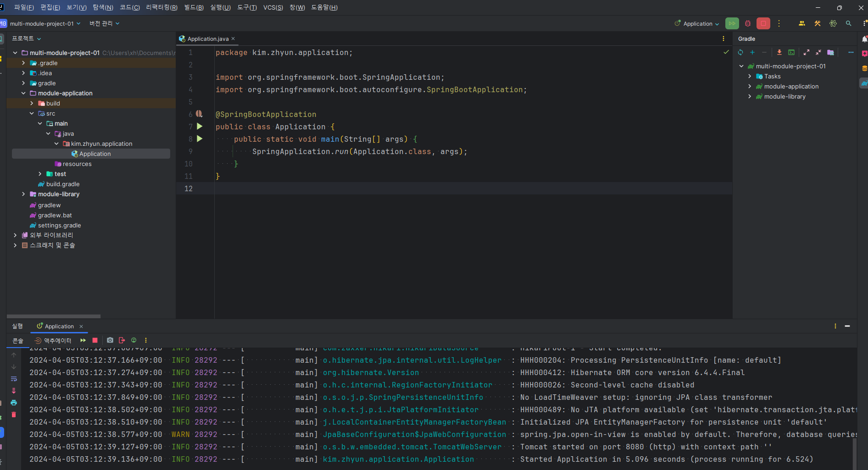Screen dimensions: 868x470
Task: Close the Application run tab
Action: 81,326
